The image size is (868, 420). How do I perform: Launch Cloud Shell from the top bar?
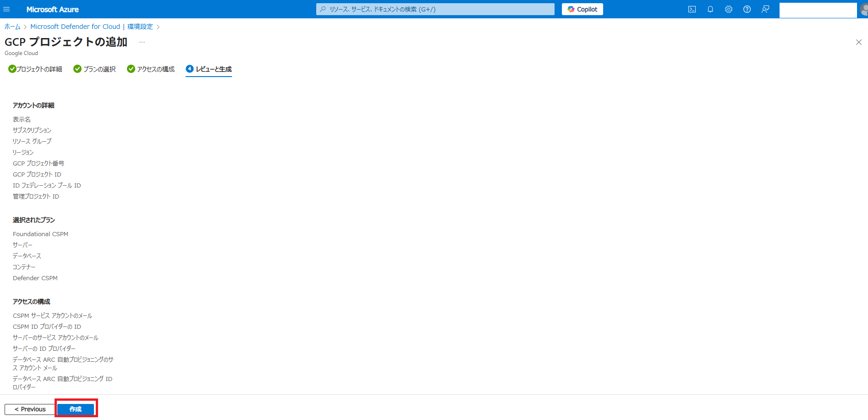tap(692, 9)
